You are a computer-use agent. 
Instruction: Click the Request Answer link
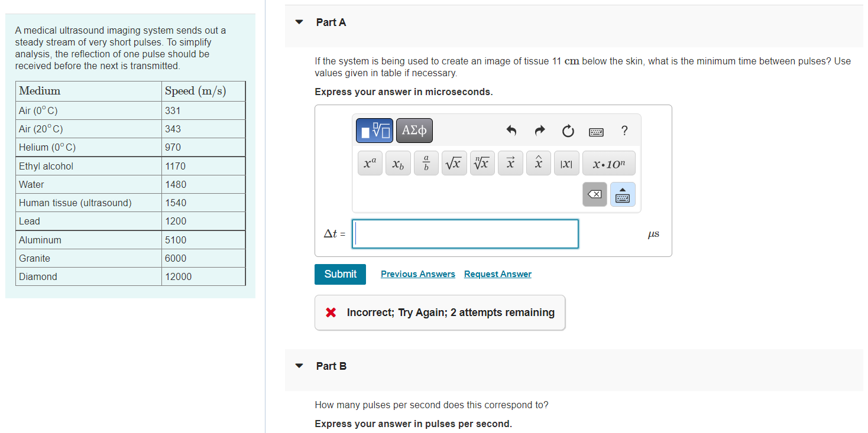(x=498, y=274)
